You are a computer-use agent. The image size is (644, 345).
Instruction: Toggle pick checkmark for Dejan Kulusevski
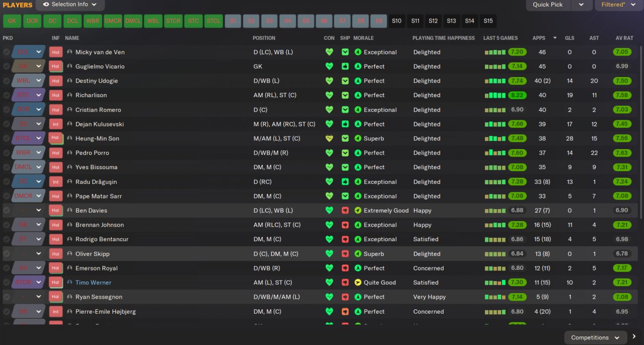(x=7, y=124)
